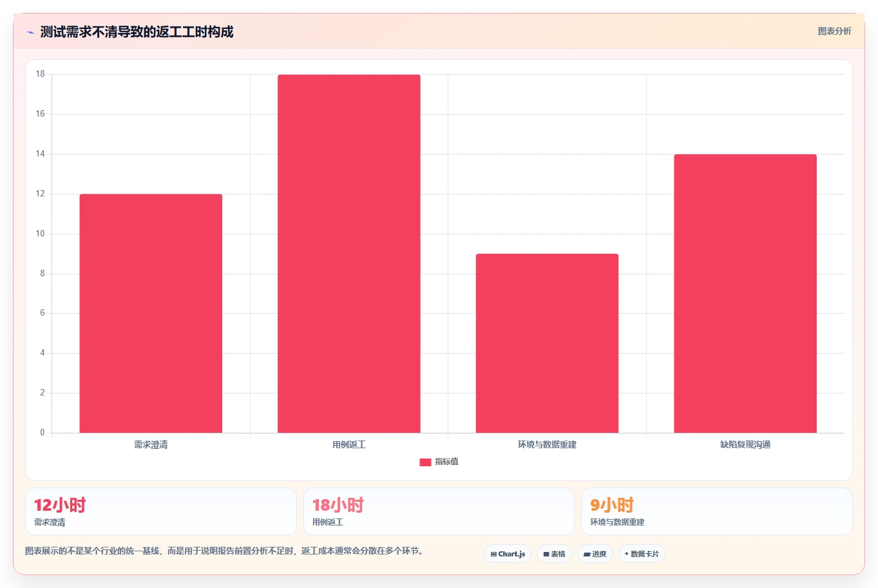
Task: Click the 需求澄清 bar in chart
Action: [x=151, y=314]
